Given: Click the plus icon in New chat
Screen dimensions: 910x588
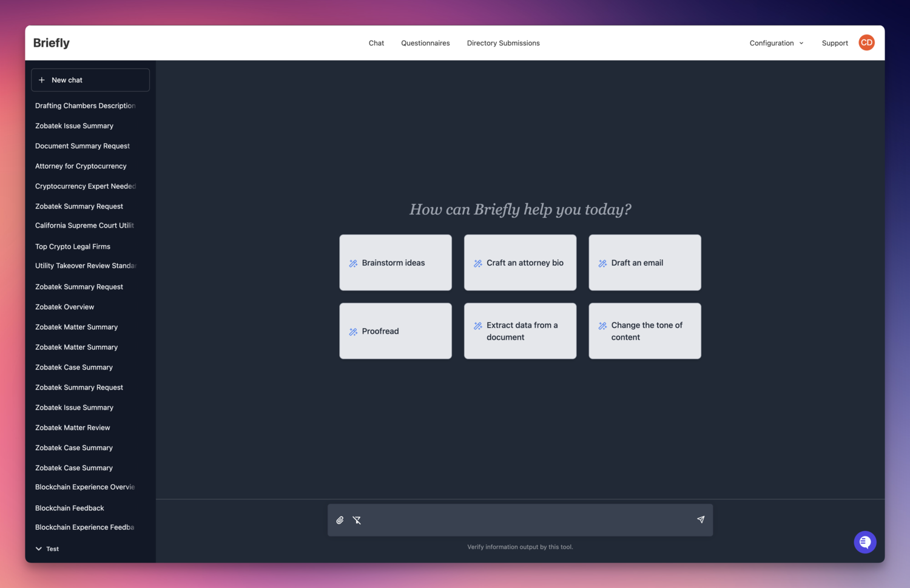Looking at the screenshot, I should tap(42, 80).
